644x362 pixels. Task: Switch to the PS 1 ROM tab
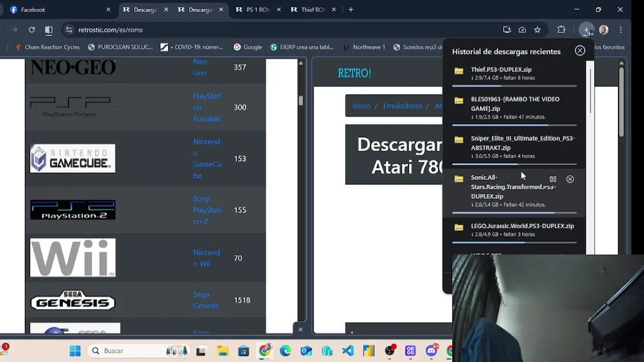(x=258, y=10)
